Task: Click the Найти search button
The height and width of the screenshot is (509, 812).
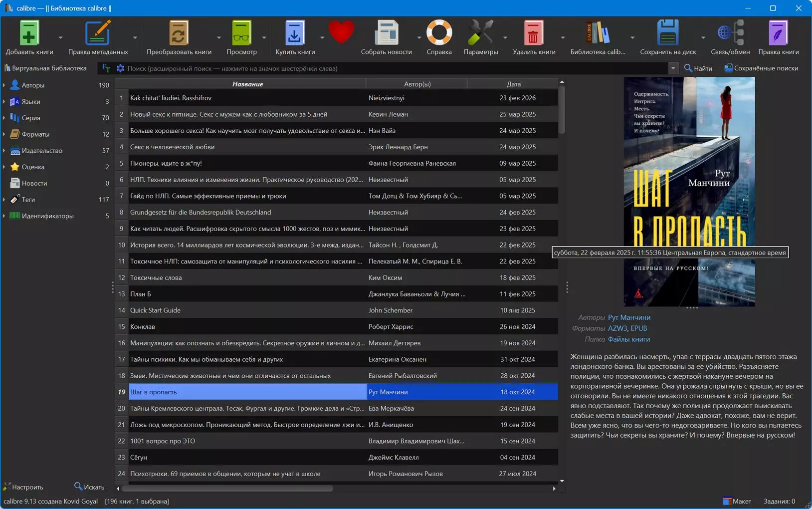Action: click(698, 68)
